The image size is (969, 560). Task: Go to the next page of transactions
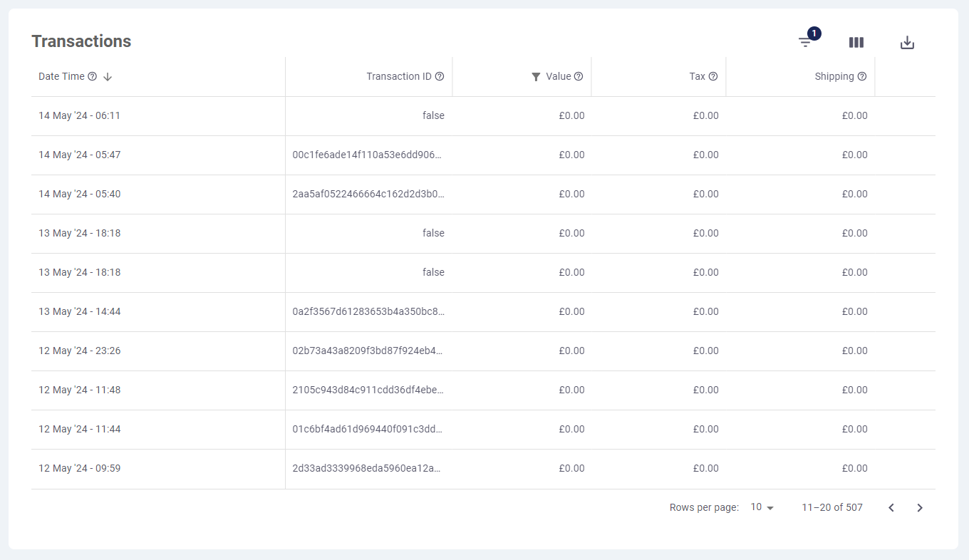coord(920,507)
